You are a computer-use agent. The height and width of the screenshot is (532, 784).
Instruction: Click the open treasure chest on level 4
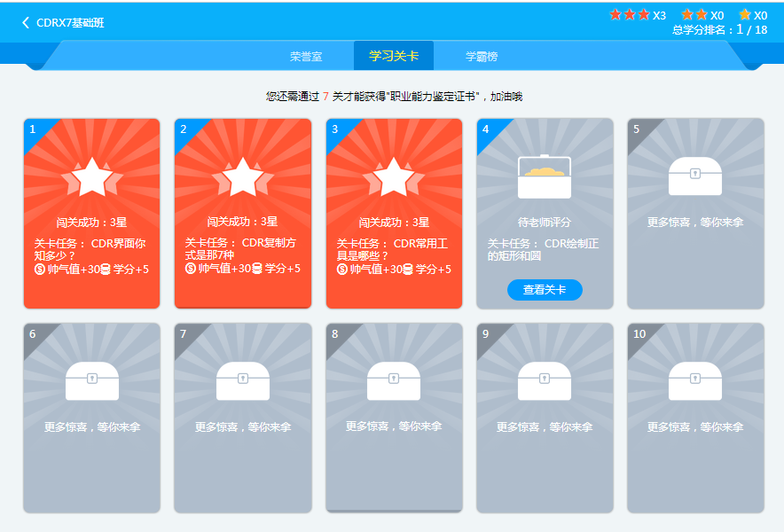click(545, 177)
